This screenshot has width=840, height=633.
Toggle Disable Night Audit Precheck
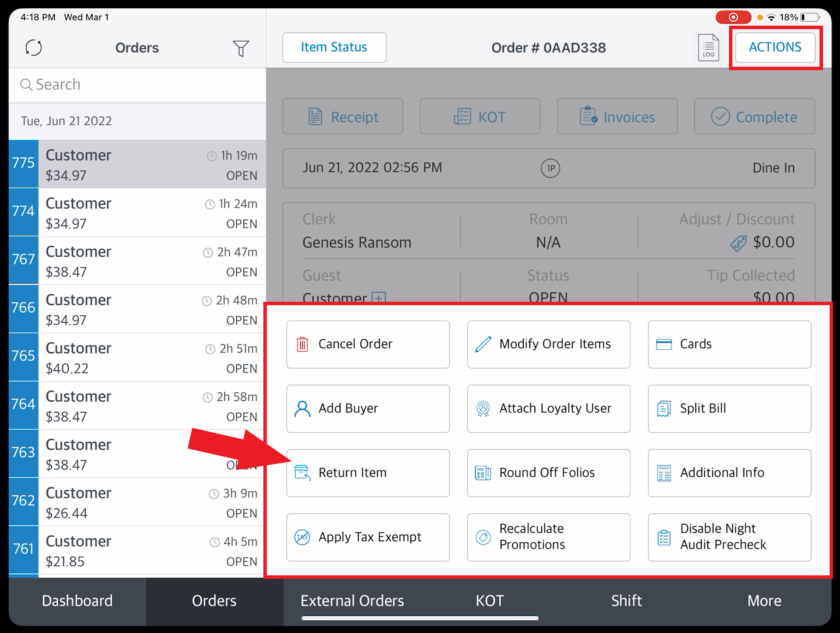729,537
